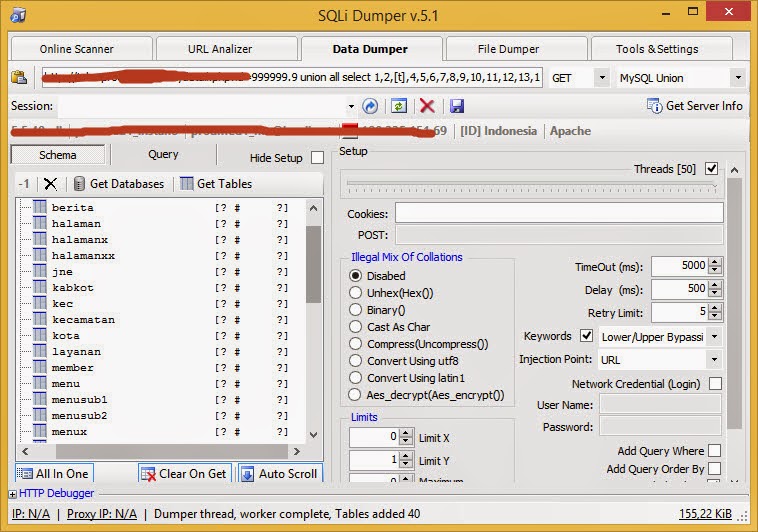758x532 pixels.
Task: Toggle the Threads [50] checkbox
Action: (x=711, y=168)
